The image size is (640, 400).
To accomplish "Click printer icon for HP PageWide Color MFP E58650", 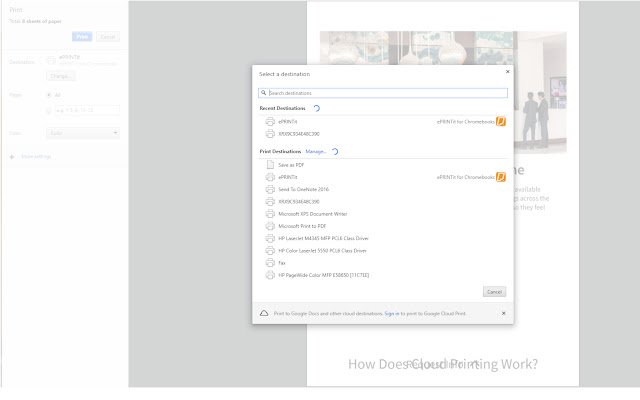I will coord(270,275).
